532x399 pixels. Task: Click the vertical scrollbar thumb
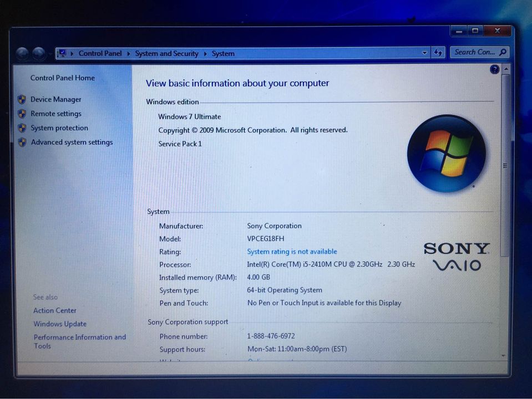pyautogui.click(x=505, y=166)
